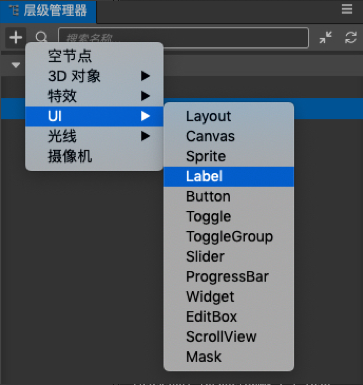Click the plus add-node button

pyautogui.click(x=16, y=37)
